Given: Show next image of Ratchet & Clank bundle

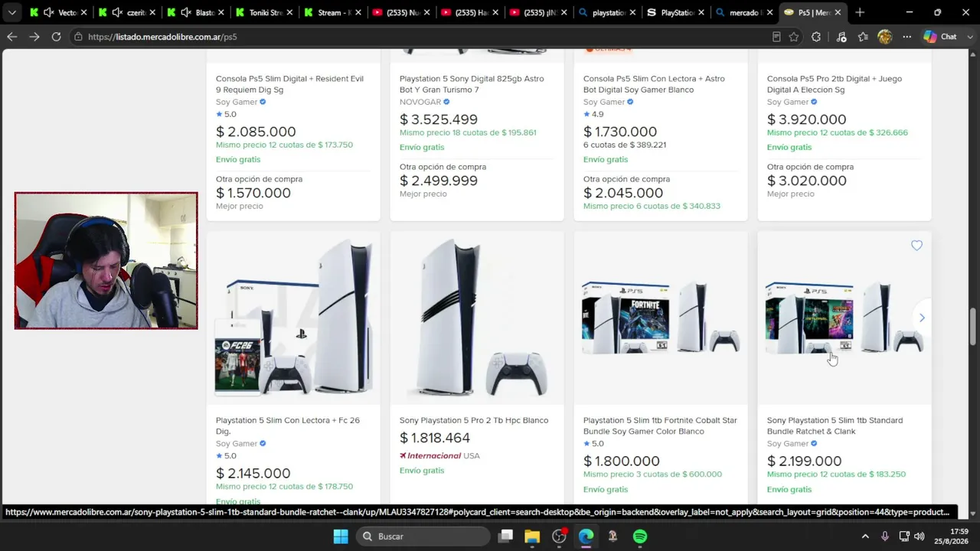Looking at the screenshot, I should 922,318.
